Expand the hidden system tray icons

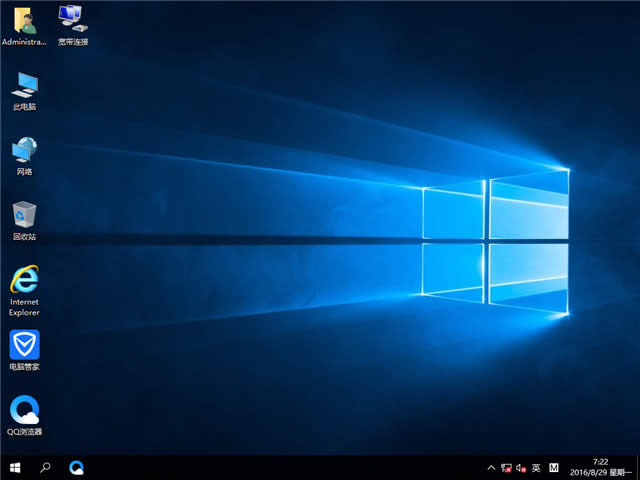(x=490, y=467)
